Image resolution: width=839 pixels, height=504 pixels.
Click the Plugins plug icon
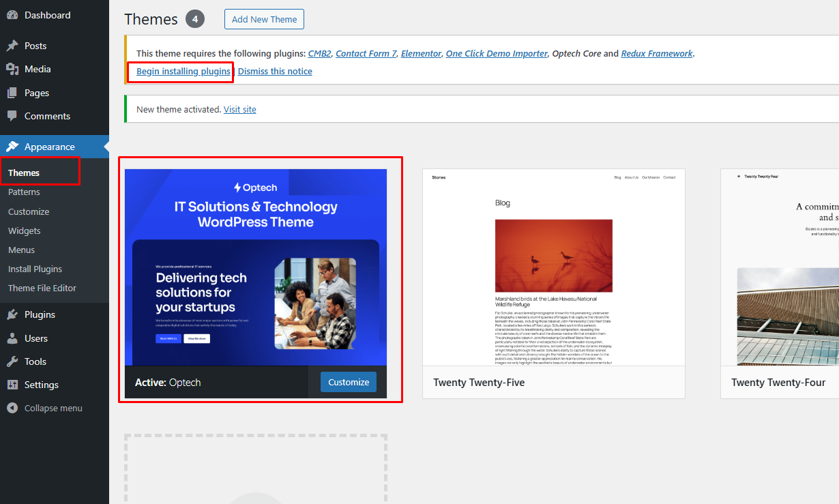[12, 314]
